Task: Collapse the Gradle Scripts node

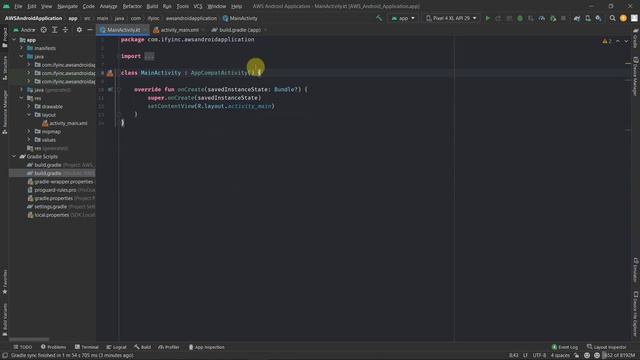Action: click(x=14, y=156)
